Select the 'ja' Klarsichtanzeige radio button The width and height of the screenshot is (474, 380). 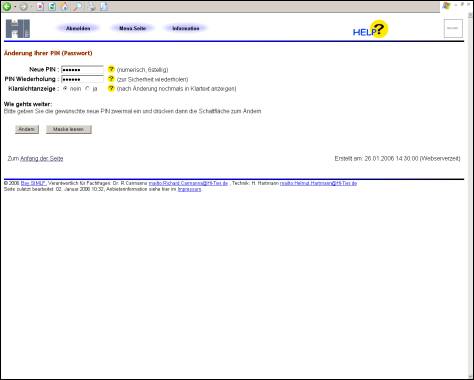pyautogui.click(x=88, y=89)
